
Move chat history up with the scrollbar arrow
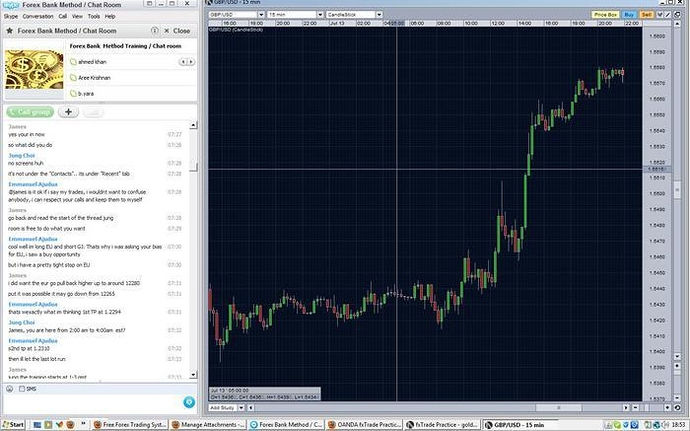(193, 125)
